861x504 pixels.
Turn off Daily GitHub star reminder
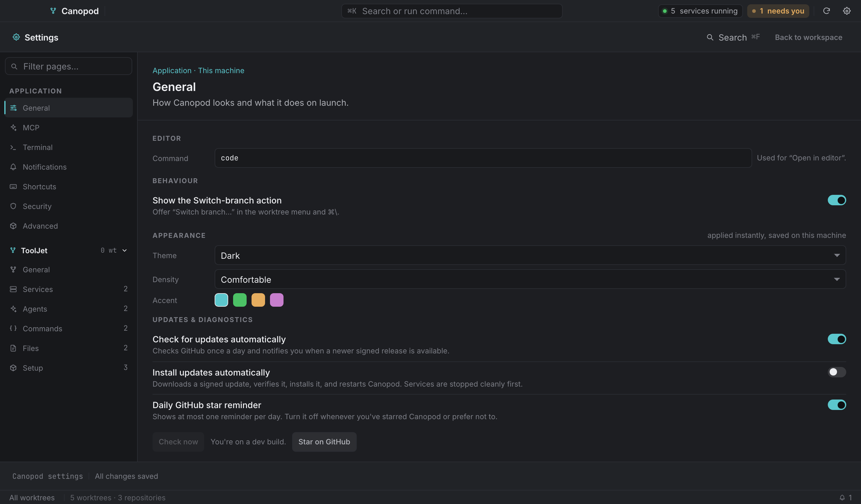coord(836,405)
